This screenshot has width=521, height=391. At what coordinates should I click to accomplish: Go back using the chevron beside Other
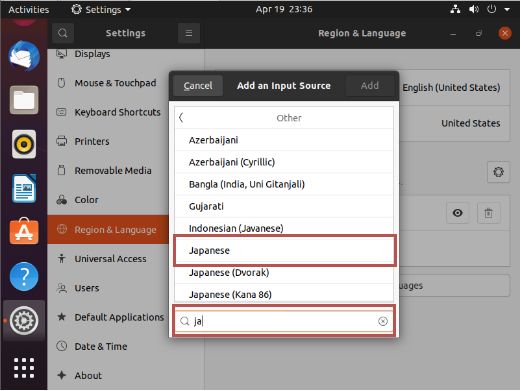pyautogui.click(x=181, y=117)
